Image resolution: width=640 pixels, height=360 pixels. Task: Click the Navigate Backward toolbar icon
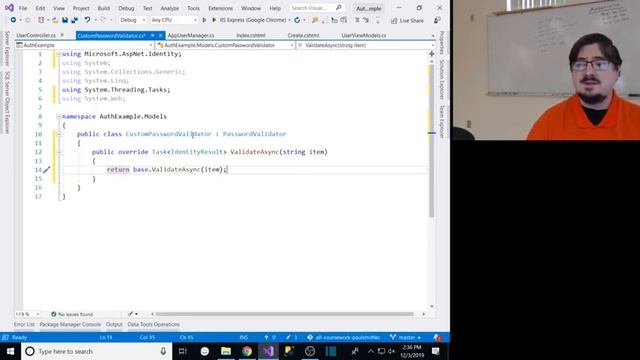[x=13, y=20]
